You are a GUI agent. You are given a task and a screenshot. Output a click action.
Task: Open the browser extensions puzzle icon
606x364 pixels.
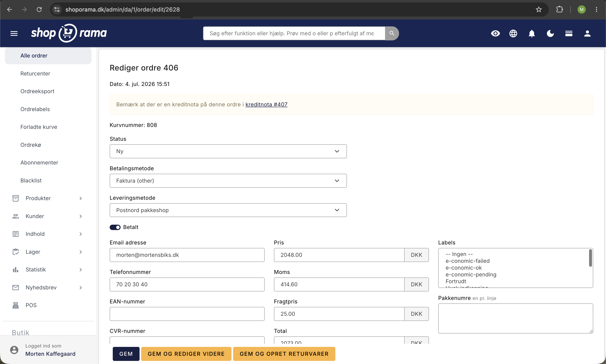[559, 9]
